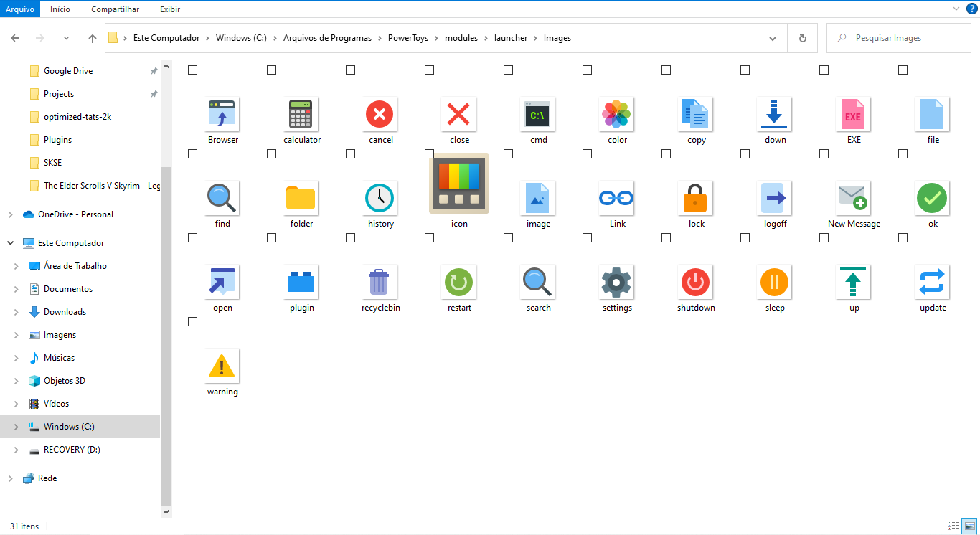Open the address bar history dropdown
980x535 pixels.
pos(772,38)
